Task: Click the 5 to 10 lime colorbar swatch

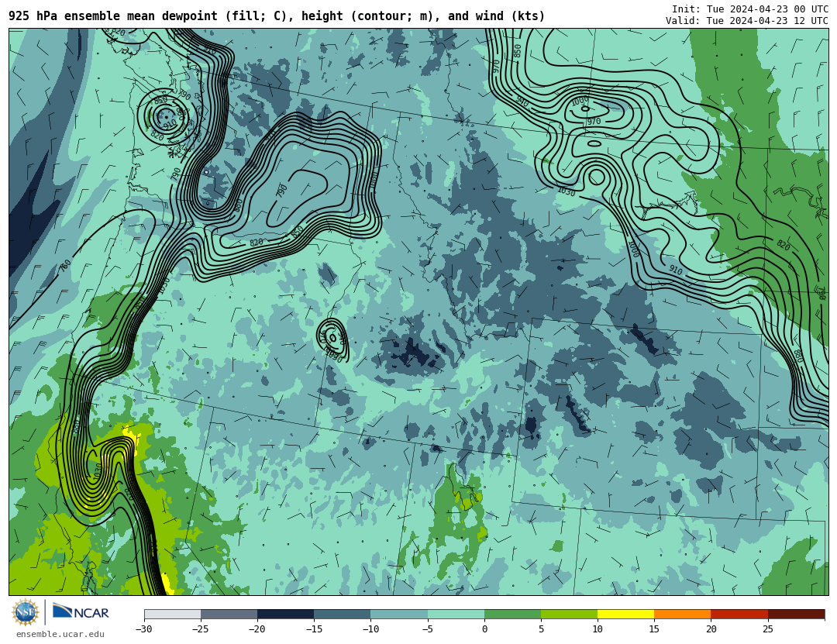Action: coord(569,614)
